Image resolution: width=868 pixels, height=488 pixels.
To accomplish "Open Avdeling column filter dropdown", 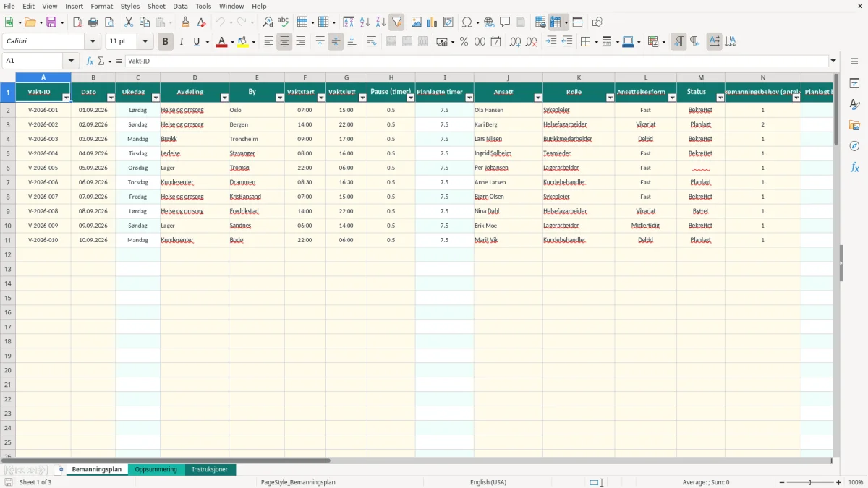I will coord(224,97).
